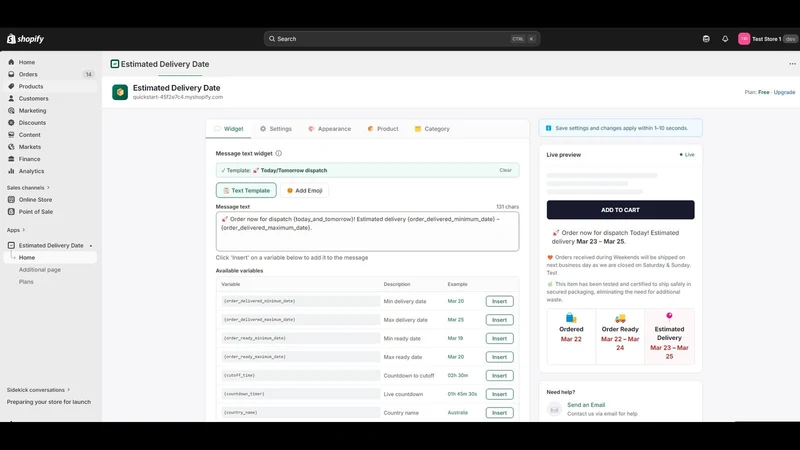Switch to the Appearance tab

pyautogui.click(x=330, y=129)
